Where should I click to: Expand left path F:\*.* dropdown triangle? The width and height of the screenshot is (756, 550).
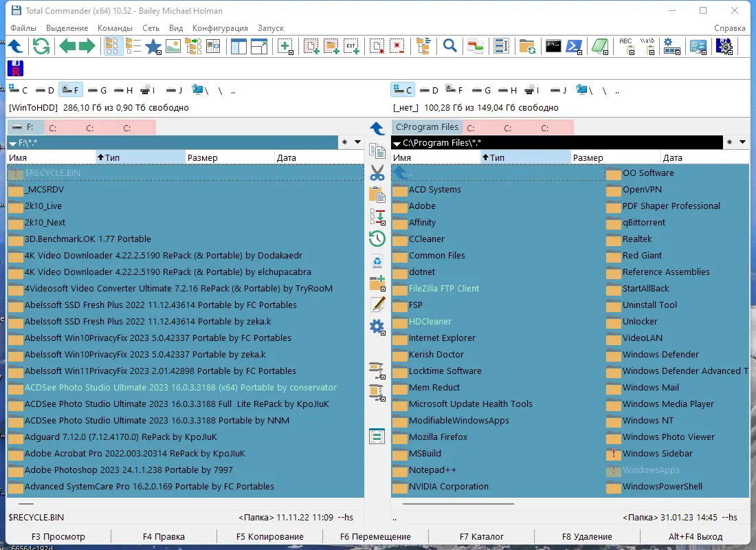click(x=13, y=143)
